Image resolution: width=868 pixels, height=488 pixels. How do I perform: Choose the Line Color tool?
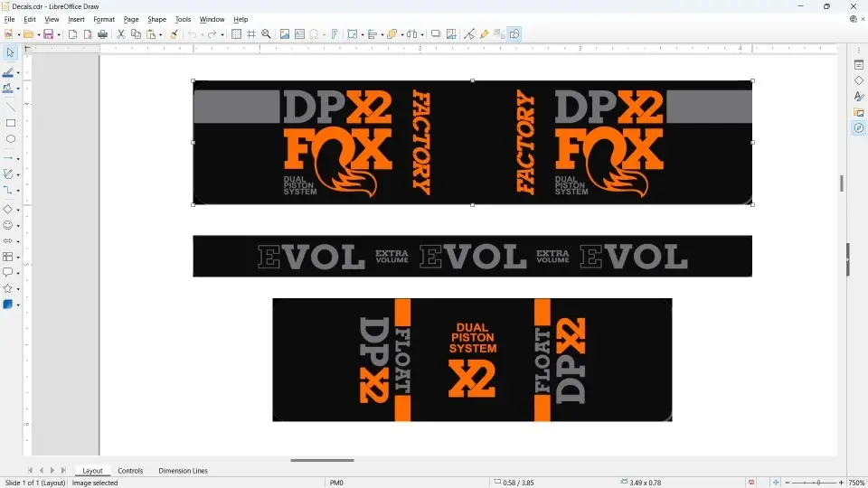point(8,72)
